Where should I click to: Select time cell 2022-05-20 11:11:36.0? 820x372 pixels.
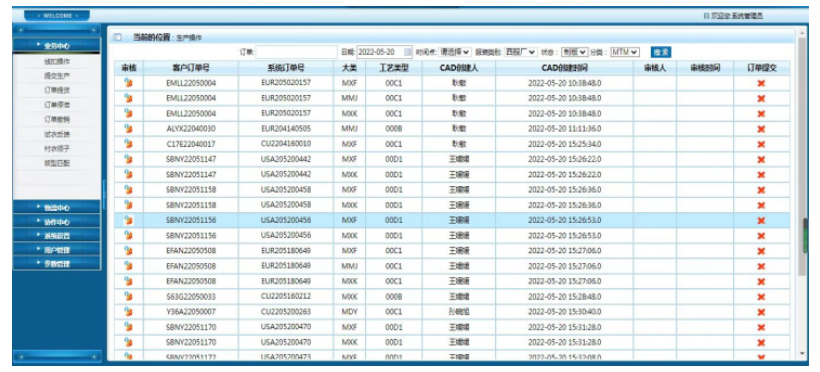click(564, 129)
